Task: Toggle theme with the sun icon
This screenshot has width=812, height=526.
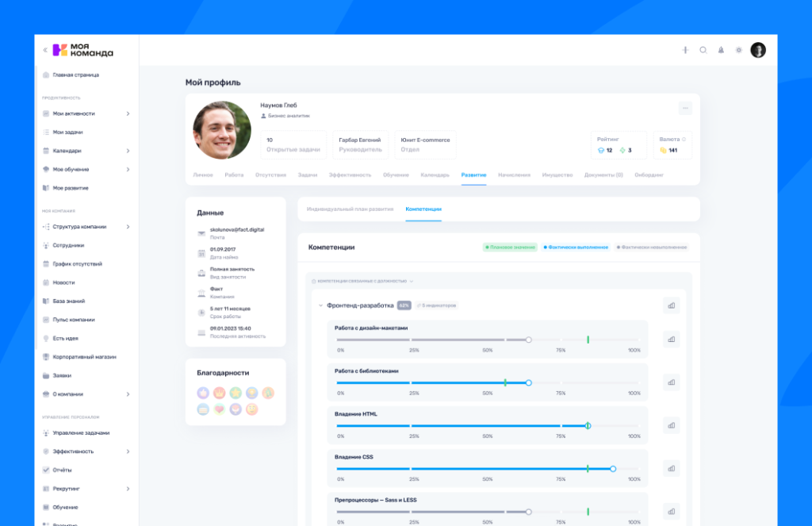Action: [738, 50]
